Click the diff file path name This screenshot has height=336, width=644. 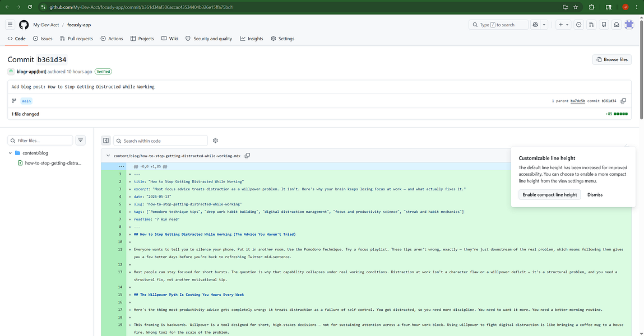177,156
